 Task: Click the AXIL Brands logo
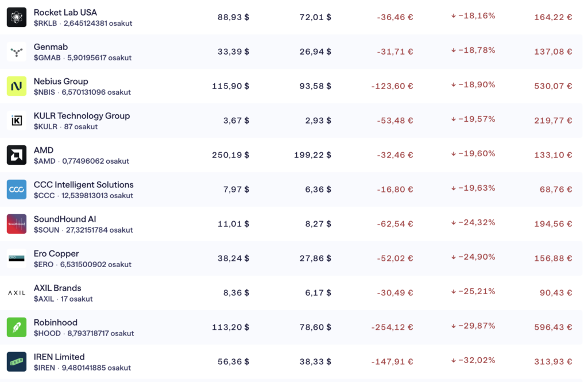17,293
